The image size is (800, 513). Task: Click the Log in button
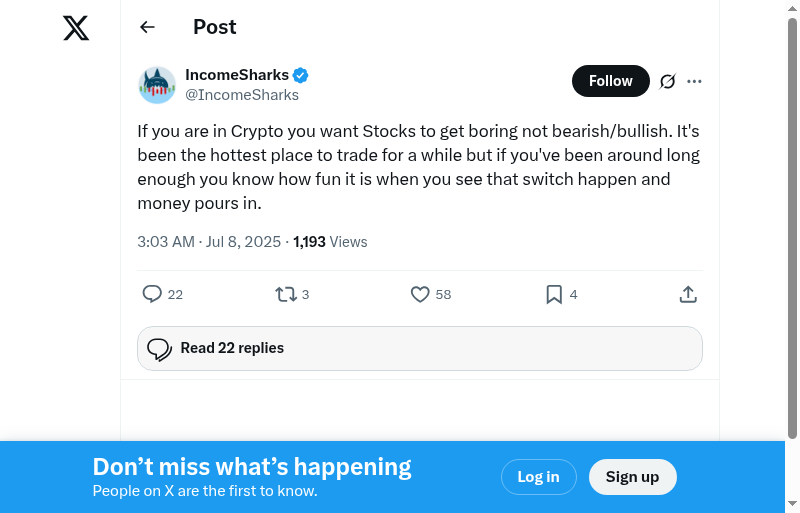[538, 477]
